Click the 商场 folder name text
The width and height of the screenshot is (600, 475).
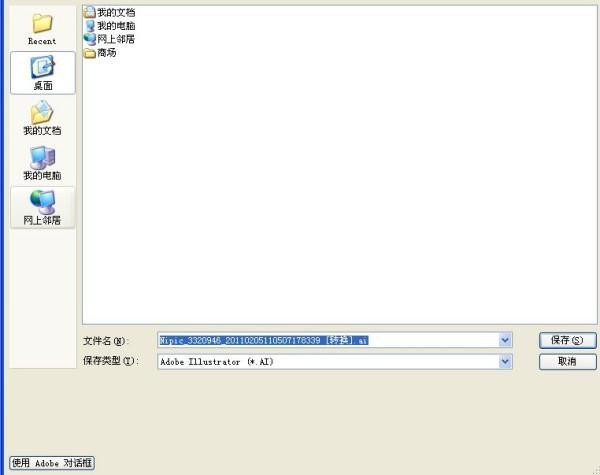tap(107, 53)
